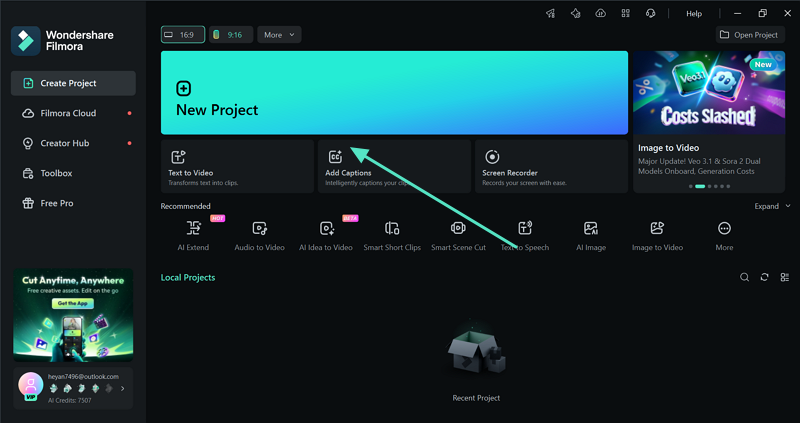This screenshot has width=800, height=423.
Task: Search local projects with magnifier icon
Action: click(744, 277)
